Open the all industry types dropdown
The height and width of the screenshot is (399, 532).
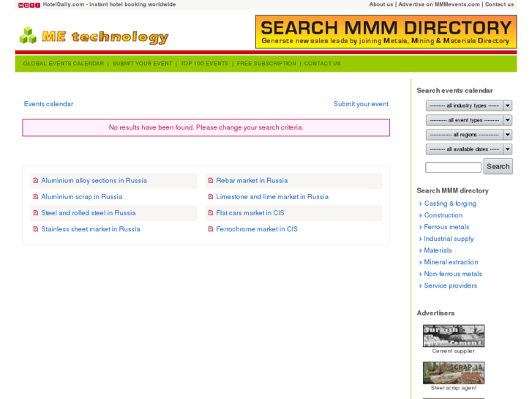click(x=469, y=105)
